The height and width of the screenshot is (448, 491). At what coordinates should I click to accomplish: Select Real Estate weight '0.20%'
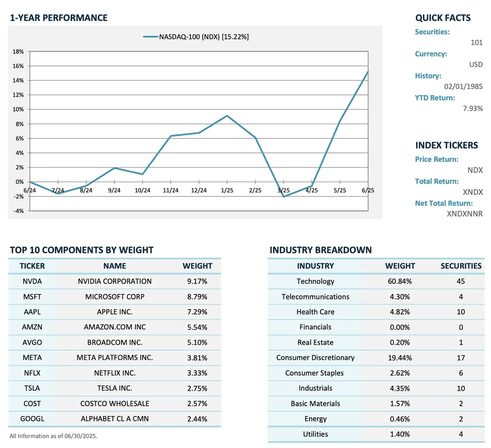pos(400,343)
